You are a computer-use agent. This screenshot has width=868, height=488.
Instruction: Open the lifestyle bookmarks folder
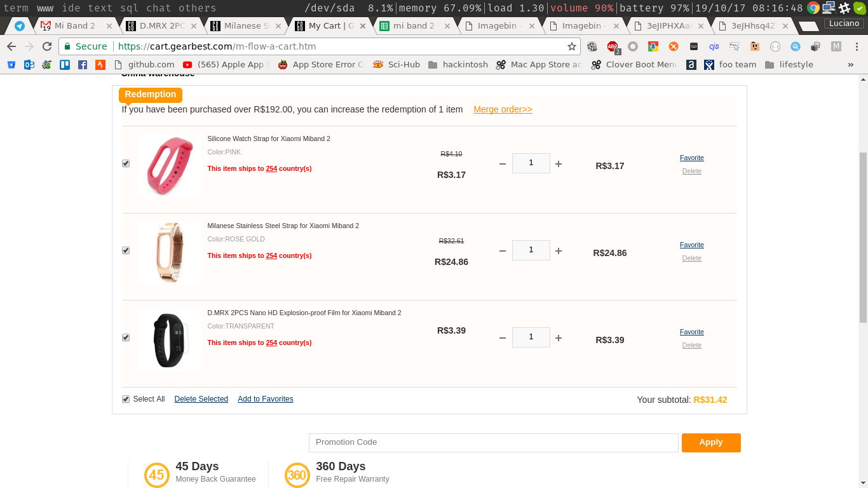[x=789, y=64]
